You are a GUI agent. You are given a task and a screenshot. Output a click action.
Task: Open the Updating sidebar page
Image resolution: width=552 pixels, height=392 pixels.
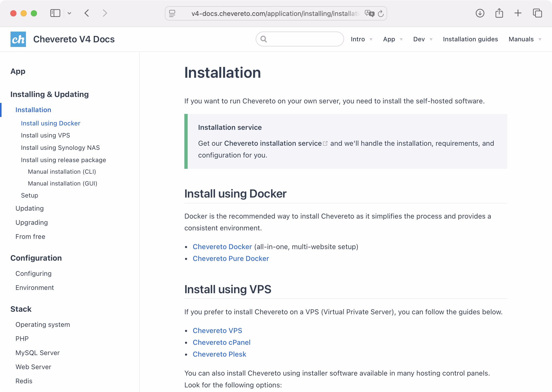point(30,208)
